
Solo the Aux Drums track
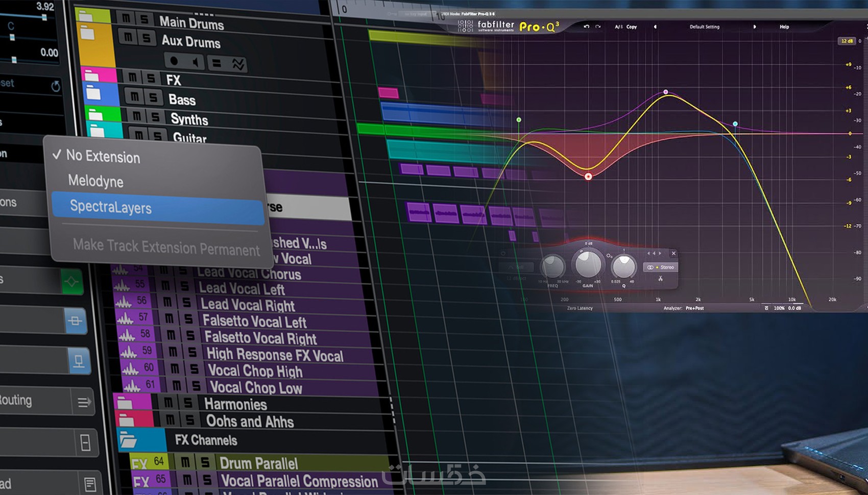147,38
